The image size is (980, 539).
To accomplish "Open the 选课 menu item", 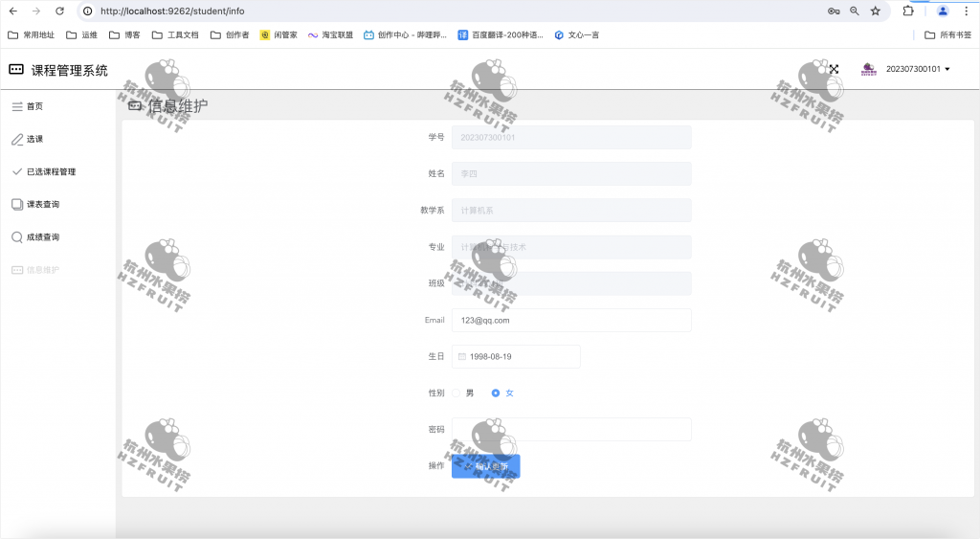I will (58, 140).
